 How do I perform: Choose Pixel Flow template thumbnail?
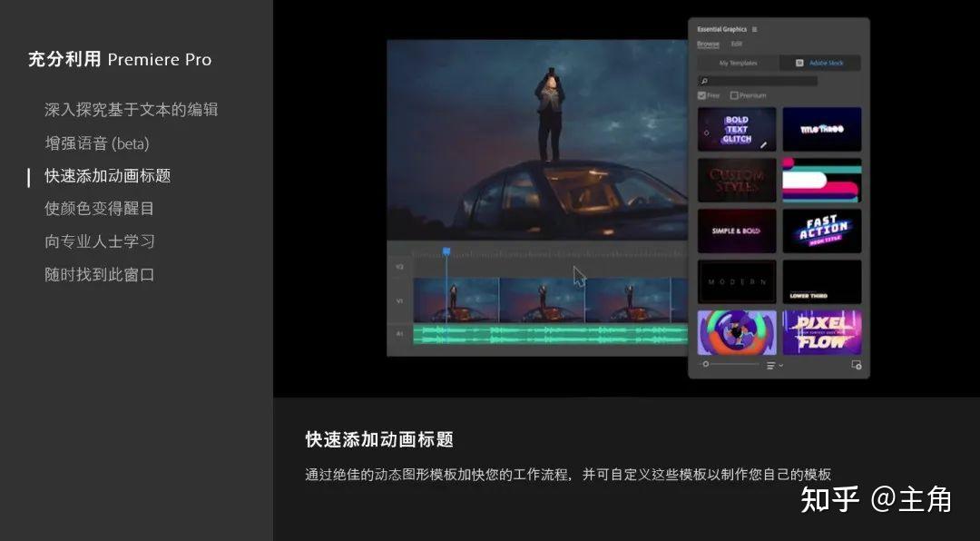pyautogui.click(x=822, y=333)
